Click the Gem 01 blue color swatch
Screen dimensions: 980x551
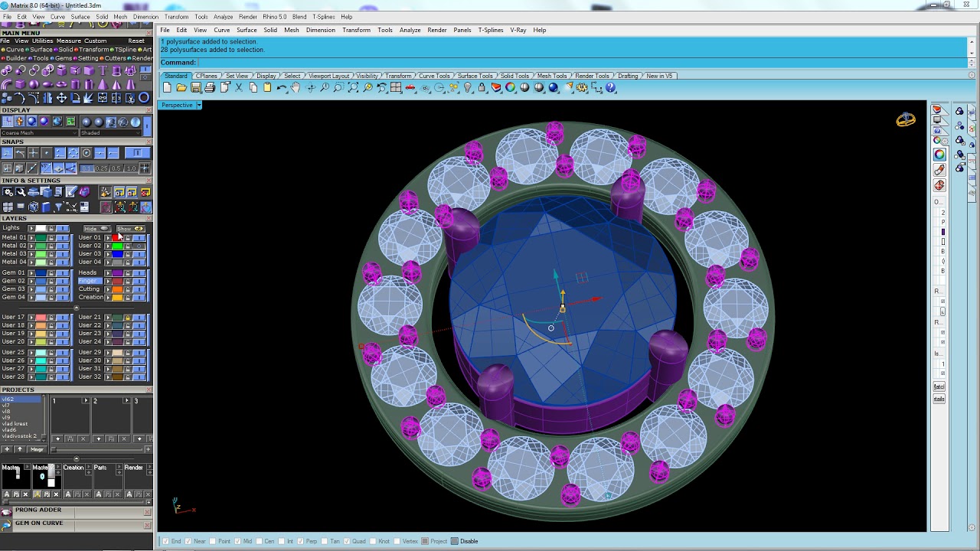pos(41,273)
